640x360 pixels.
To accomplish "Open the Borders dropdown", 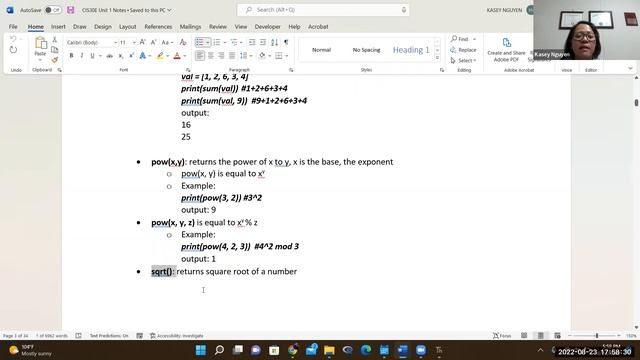I will coord(287,56).
